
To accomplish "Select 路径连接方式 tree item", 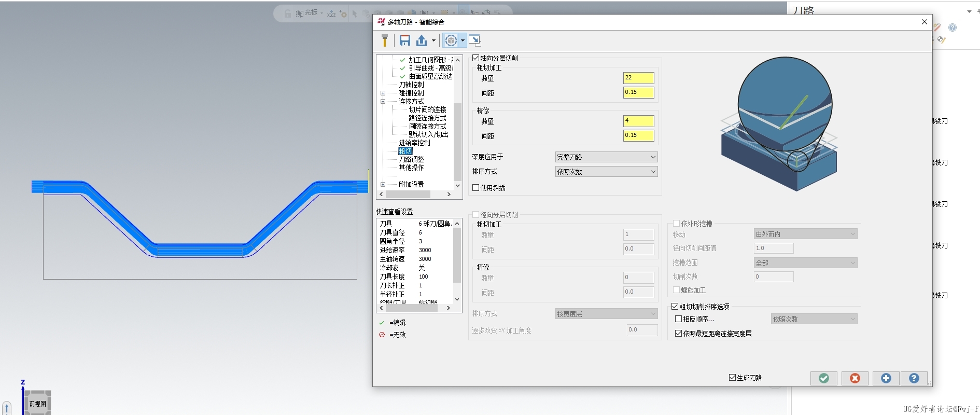I will tap(427, 118).
